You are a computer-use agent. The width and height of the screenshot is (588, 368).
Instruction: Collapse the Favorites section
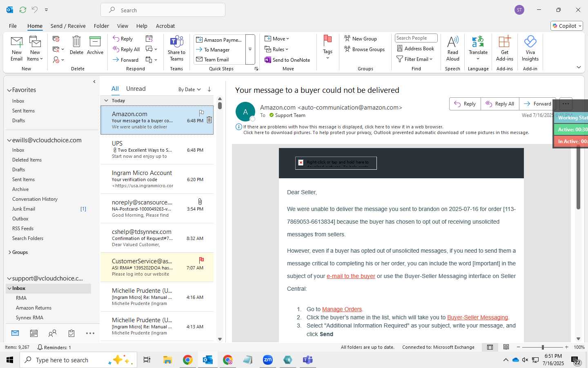pos(9,90)
